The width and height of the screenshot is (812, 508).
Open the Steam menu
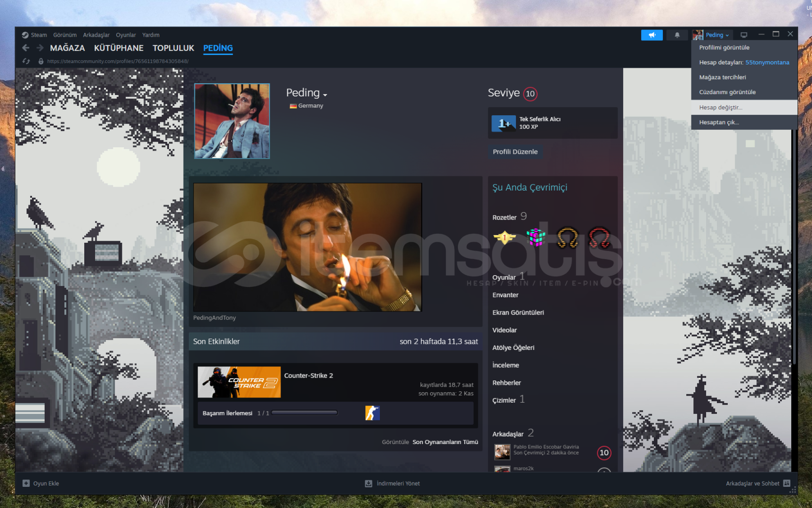coord(35,35)
